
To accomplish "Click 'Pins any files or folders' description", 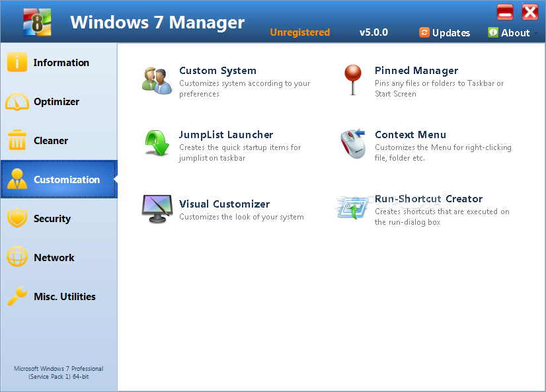I will [439, 89].
